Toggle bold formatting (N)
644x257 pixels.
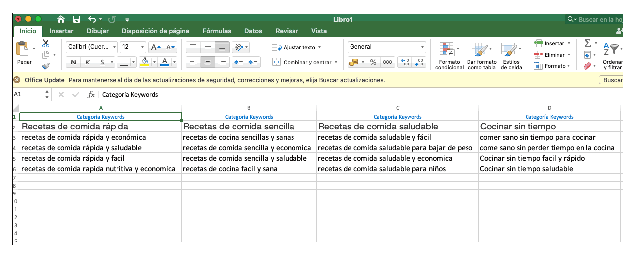click(74, 62)
